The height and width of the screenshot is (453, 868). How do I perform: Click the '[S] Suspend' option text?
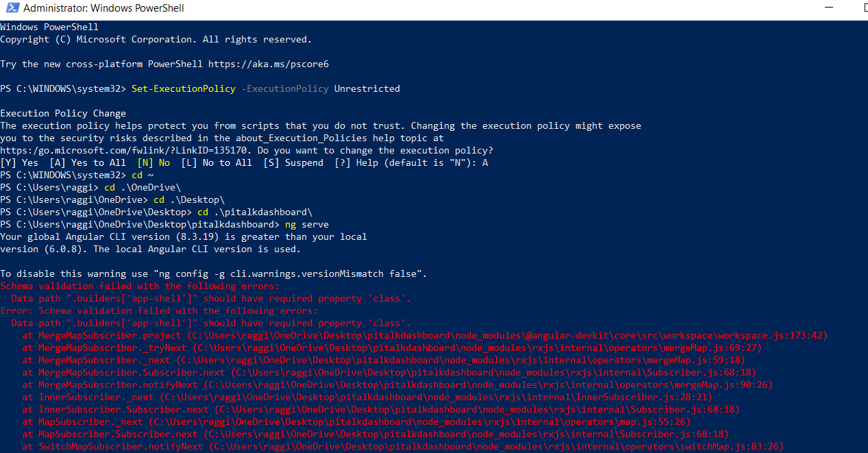coord(293,162)
